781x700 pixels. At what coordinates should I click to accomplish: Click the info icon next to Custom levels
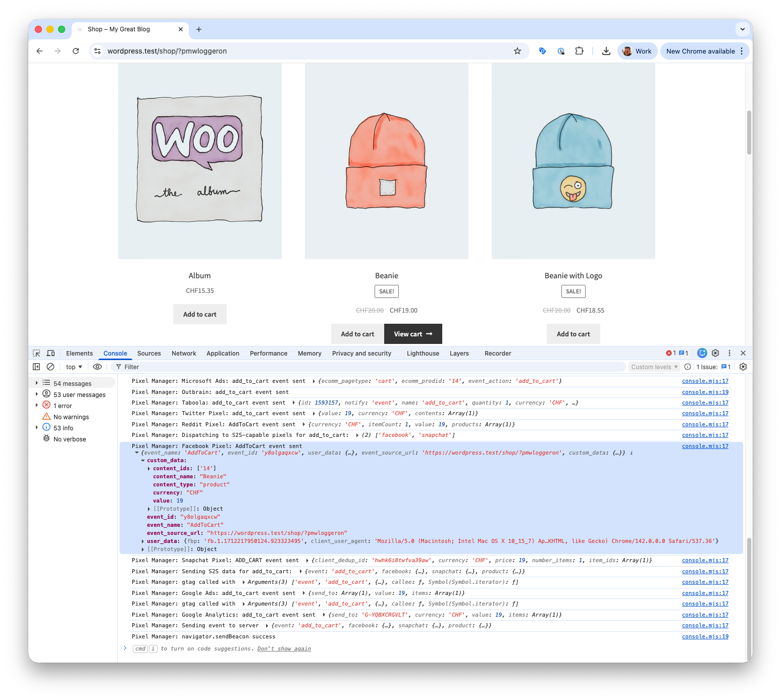(688, 367)
